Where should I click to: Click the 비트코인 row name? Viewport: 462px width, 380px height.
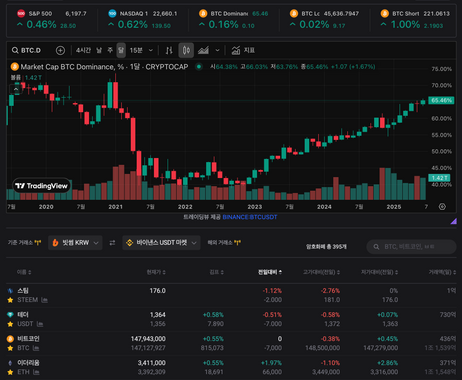(x=28, y=339)
